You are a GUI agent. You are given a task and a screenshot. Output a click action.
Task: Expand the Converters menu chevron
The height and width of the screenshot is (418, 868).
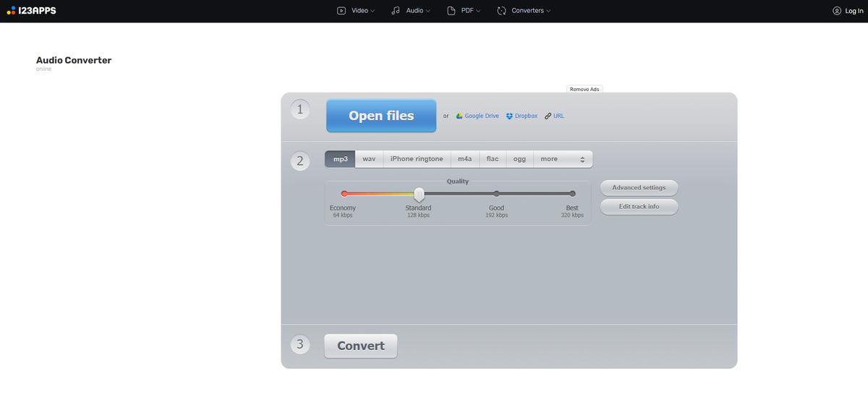pyautogui.click(x=548, y=11)
